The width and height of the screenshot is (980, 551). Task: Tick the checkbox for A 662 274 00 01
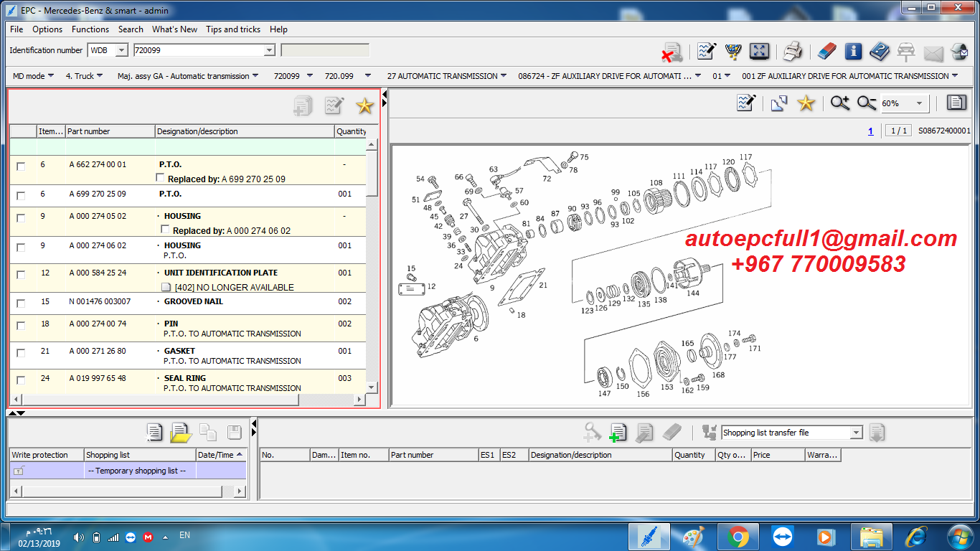tap(21, 166)
